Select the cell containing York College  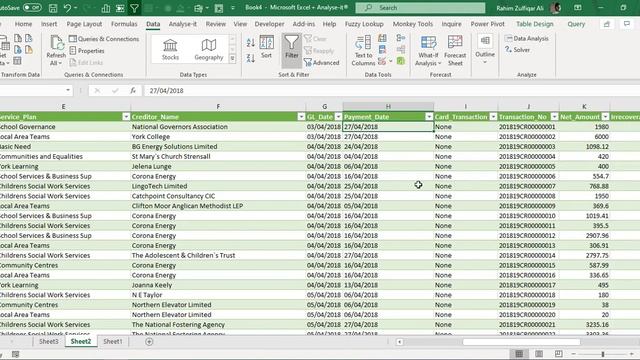[218, 137]
